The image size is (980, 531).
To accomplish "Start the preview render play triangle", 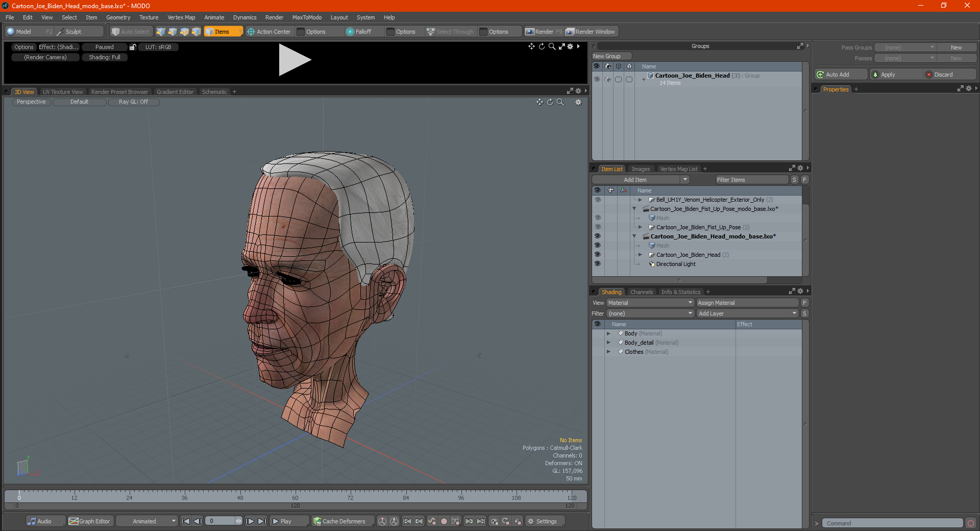I will [x=295, y=60].
